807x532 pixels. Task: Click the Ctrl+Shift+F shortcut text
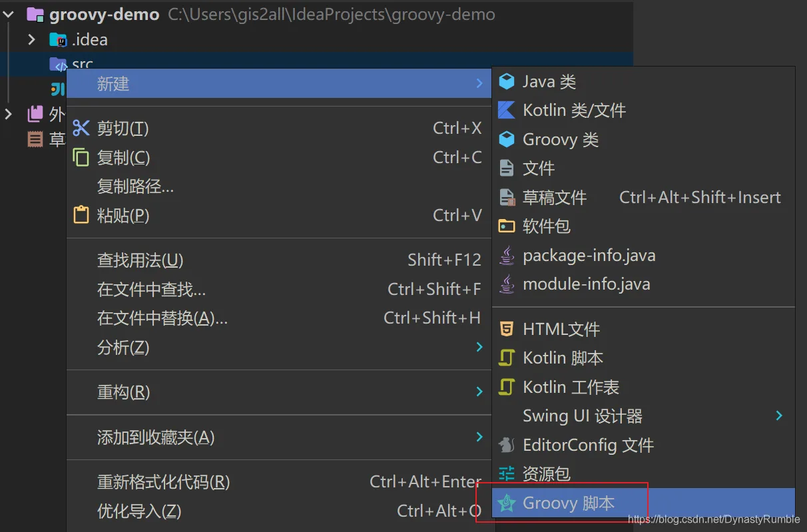434,289
